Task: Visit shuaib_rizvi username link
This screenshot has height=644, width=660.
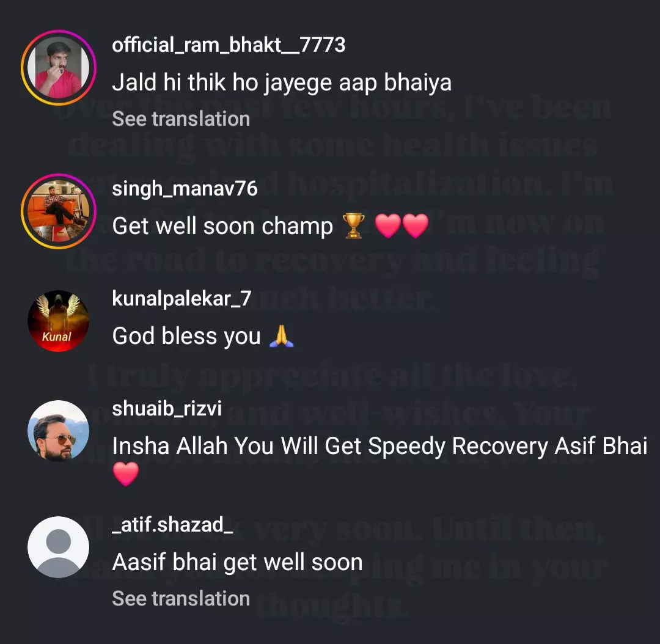Action: point(167,408)
